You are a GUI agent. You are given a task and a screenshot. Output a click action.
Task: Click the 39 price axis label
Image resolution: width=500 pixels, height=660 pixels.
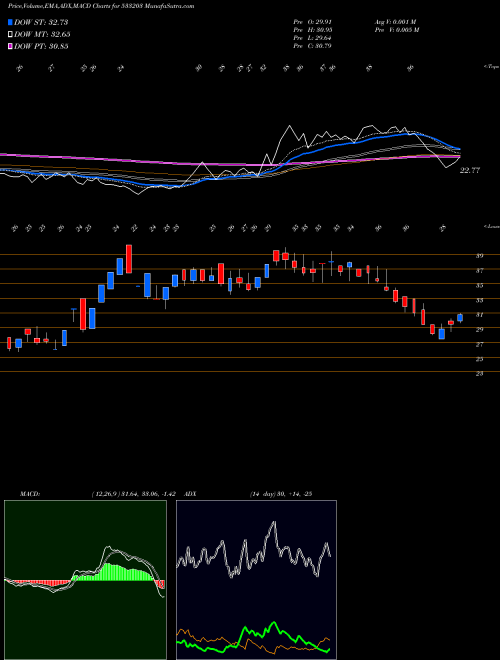point(479,255)
